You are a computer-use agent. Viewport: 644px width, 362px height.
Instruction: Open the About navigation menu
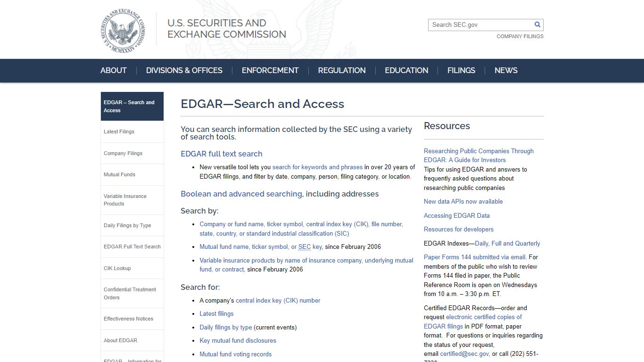click(114, 70)
